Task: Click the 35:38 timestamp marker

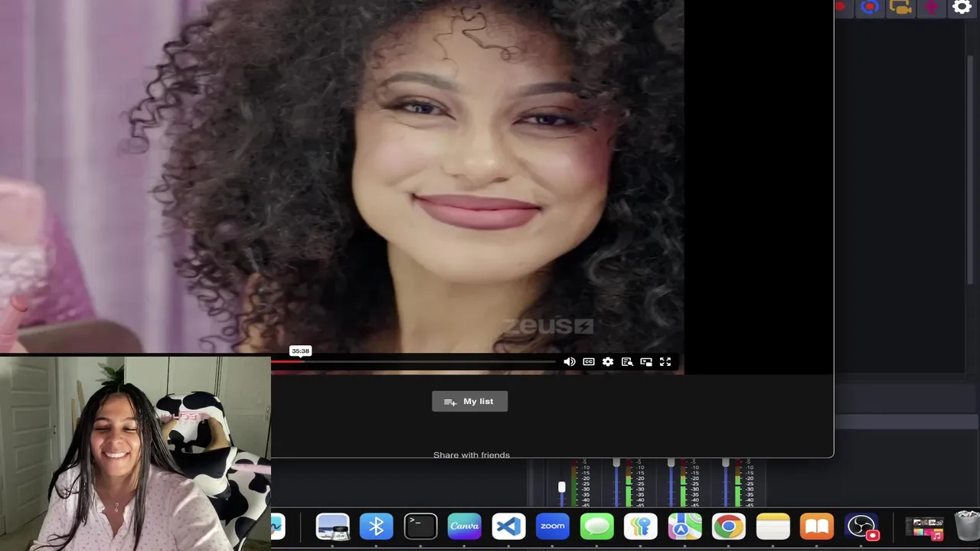Action: [x=300, y=351]
